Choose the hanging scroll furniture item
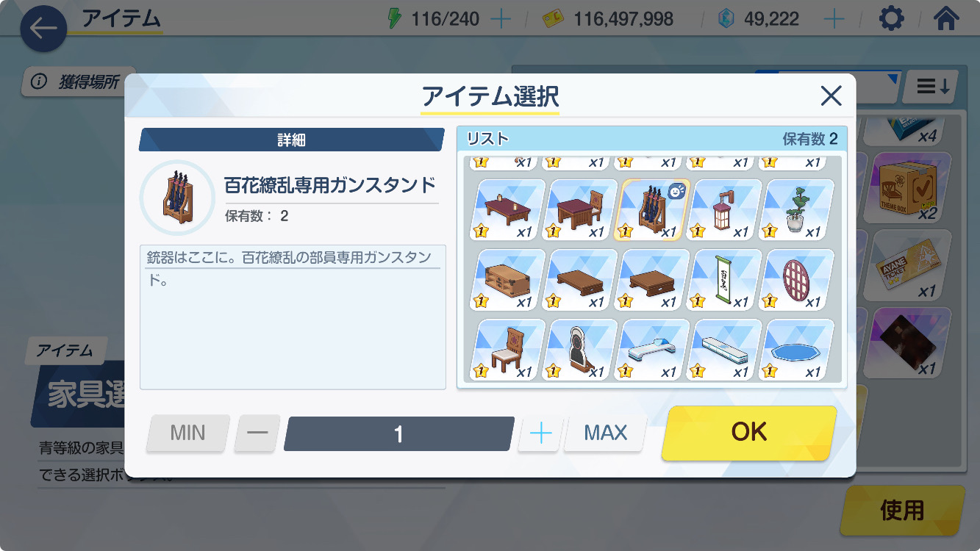The width and height of the screenshot is (980, 551). point(726,279)
